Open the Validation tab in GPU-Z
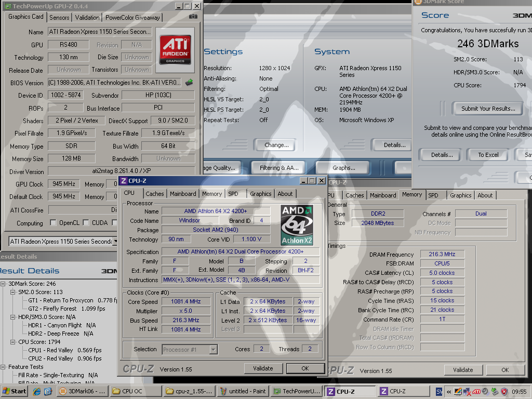 coord(87,18)
